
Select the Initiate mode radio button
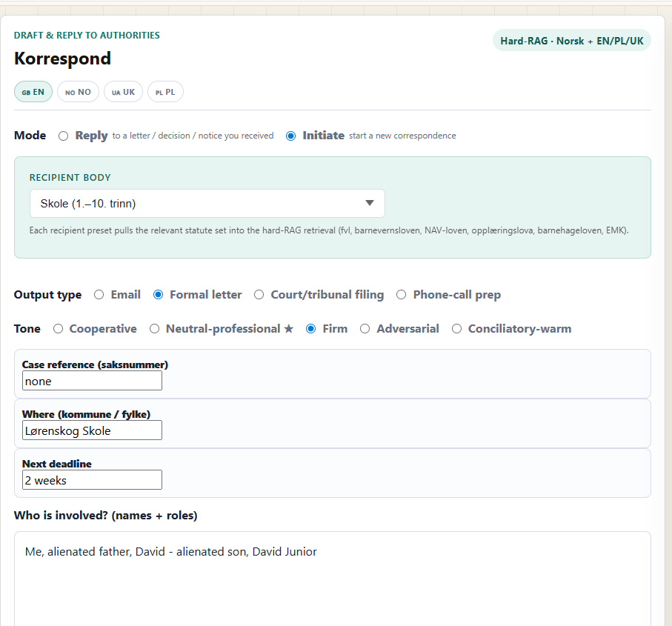point(290,136)
